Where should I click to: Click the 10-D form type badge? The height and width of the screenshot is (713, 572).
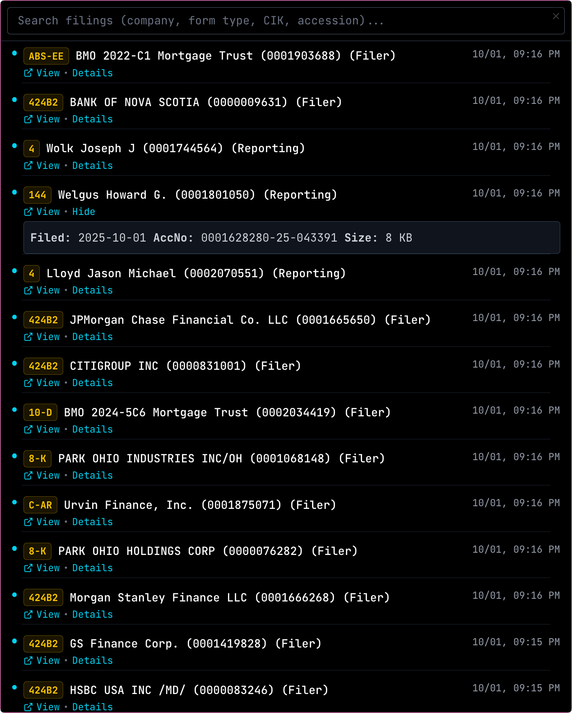pos(40,412)
